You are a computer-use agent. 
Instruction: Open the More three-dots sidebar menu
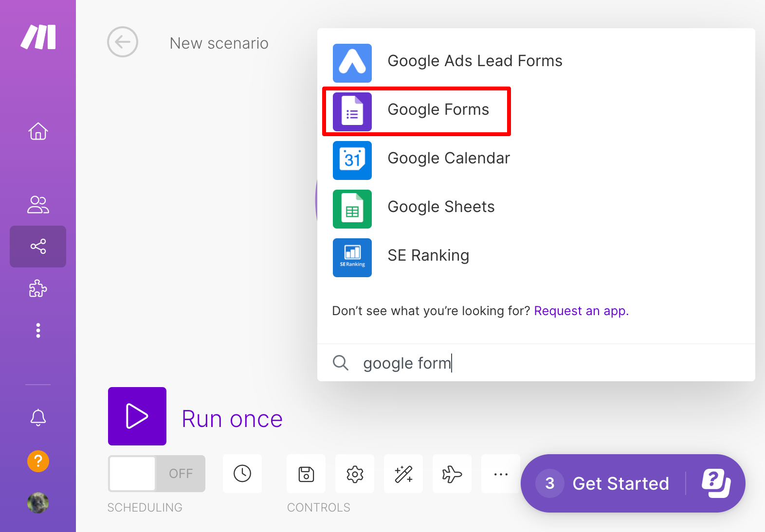pyautogui.click(x=38, y=331)
